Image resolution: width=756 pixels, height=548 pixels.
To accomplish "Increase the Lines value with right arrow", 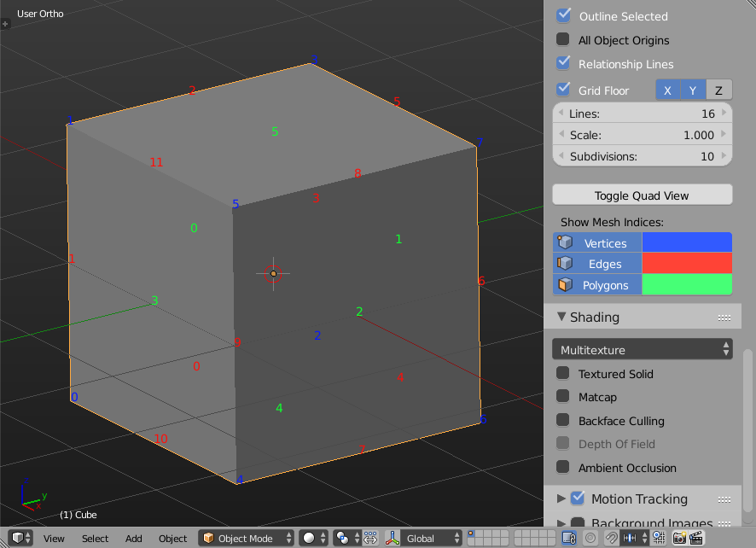I will [x=724, y=113].
